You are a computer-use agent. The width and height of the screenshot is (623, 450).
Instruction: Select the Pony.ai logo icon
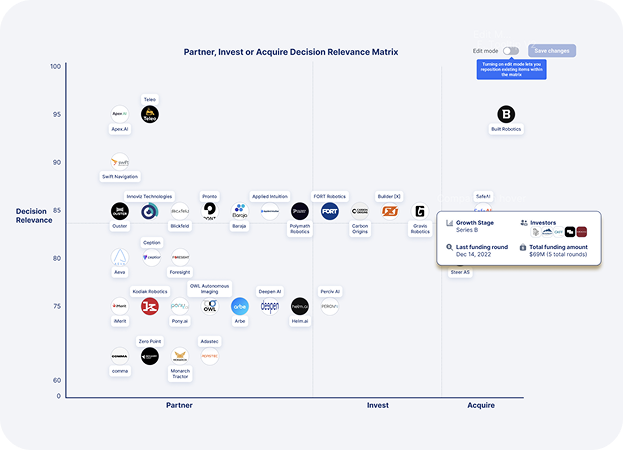tap(180, 306)
